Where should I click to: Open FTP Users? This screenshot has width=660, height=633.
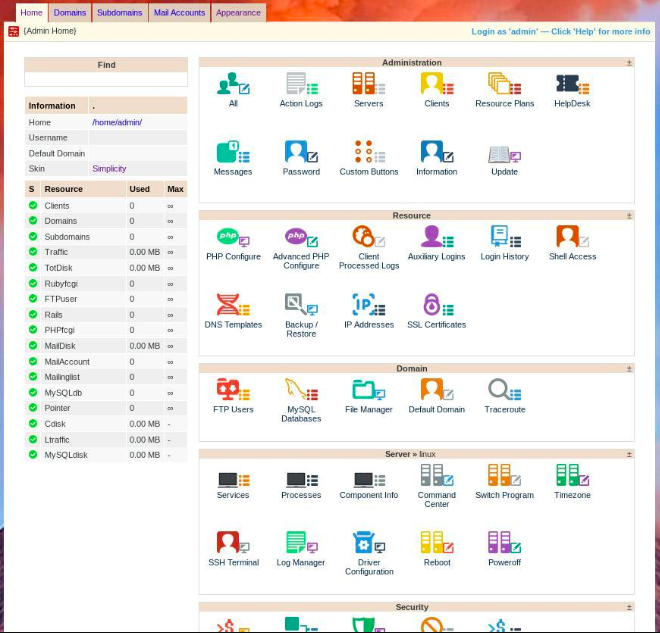(x=233, y=390)
